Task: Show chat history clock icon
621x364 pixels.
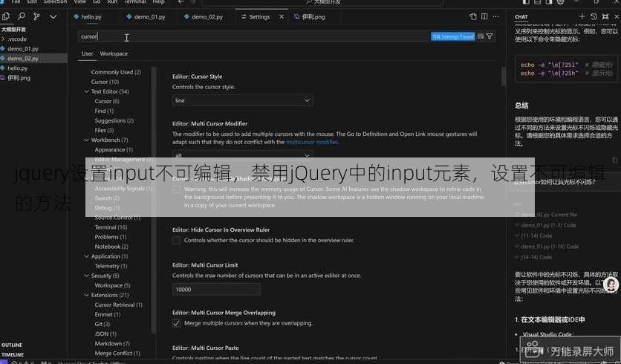Action: 594,16
